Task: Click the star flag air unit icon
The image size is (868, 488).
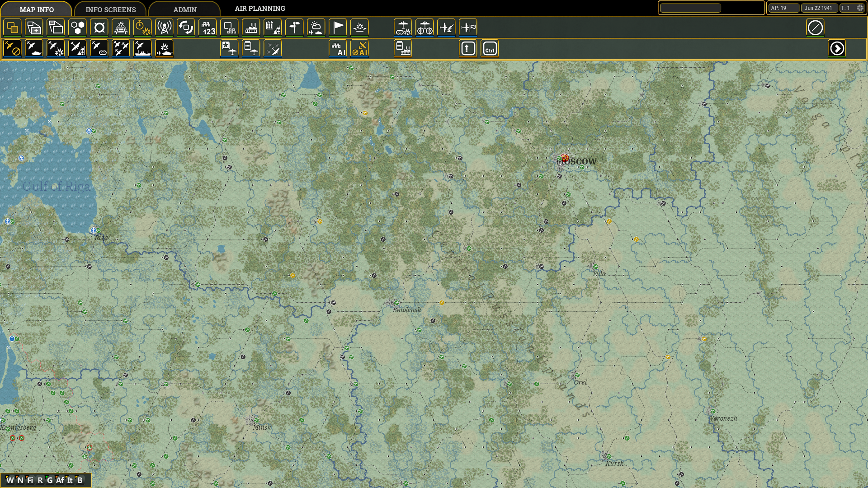Action: 229,48
